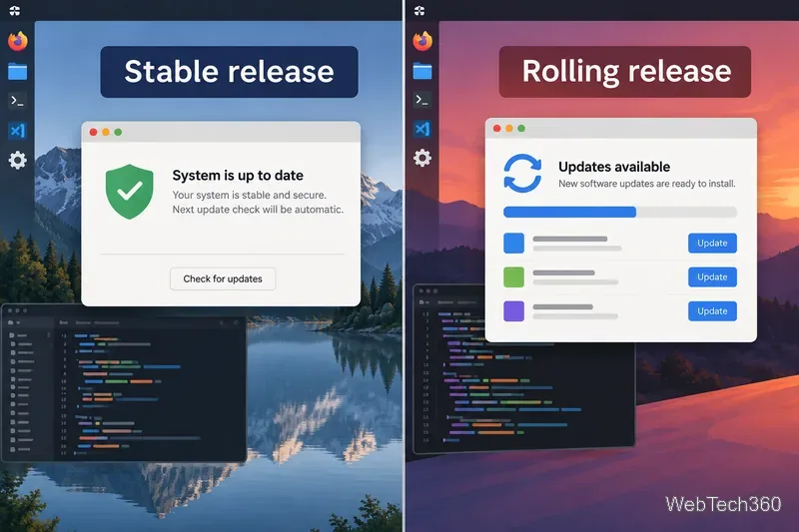799x532 pixels.
Task: Open VS Code in Stable release dock
Action: click(x=17, y=131)
